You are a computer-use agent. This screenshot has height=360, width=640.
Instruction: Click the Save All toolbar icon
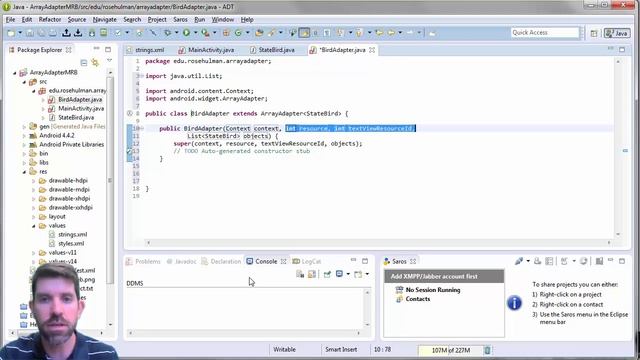pyautogui.click(x=42, y=33)
